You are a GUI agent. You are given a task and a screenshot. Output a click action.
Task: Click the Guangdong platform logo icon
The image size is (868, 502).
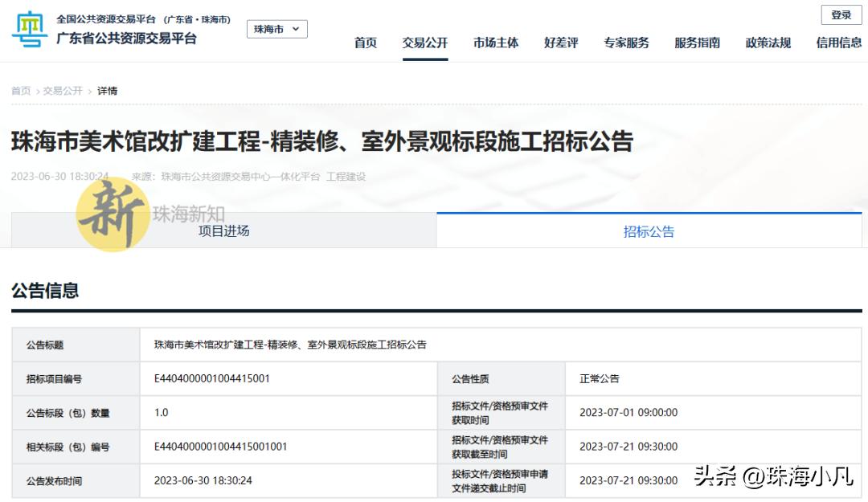tap(29, 28)
